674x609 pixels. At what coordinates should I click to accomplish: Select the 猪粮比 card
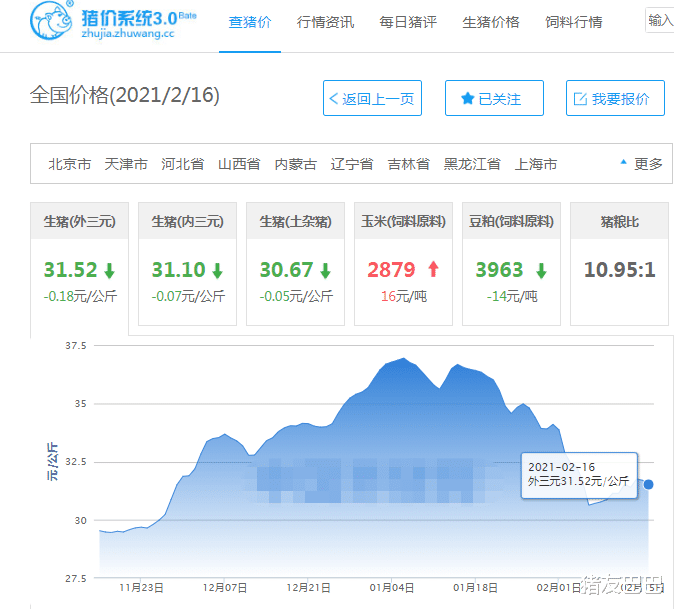pyautogui.click(x=619, y=264)
